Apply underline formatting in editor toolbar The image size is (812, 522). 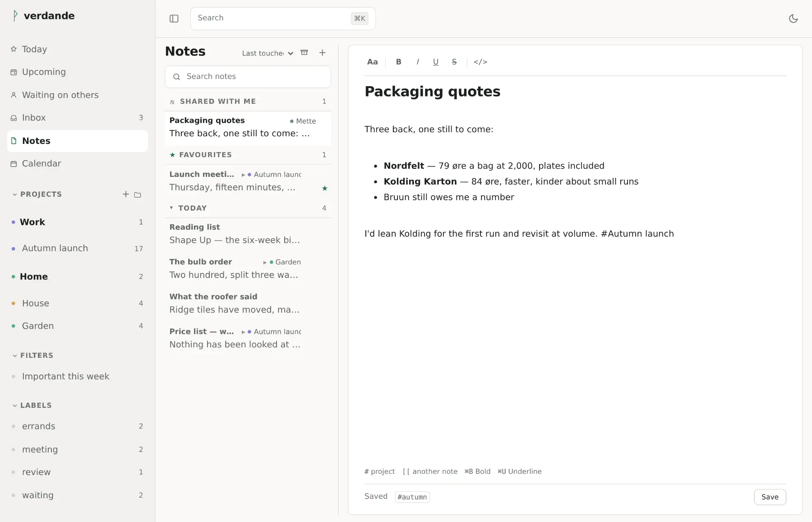point(436,62)
